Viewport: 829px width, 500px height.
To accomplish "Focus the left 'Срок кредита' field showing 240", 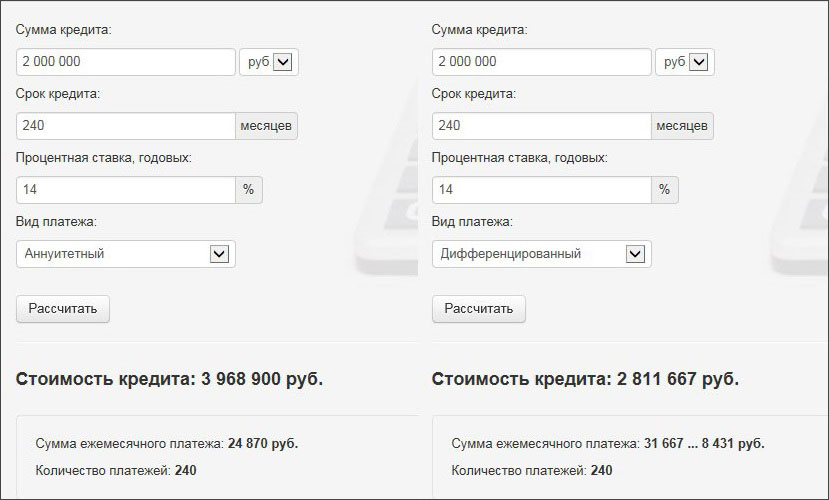I will point(126,126).
